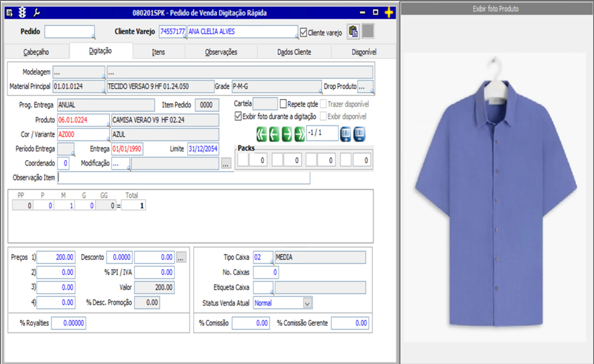This screenshot has width=594, height=364.
Task: Open the wrench settings icon in title bar
Action: click(x=37, y=12)
